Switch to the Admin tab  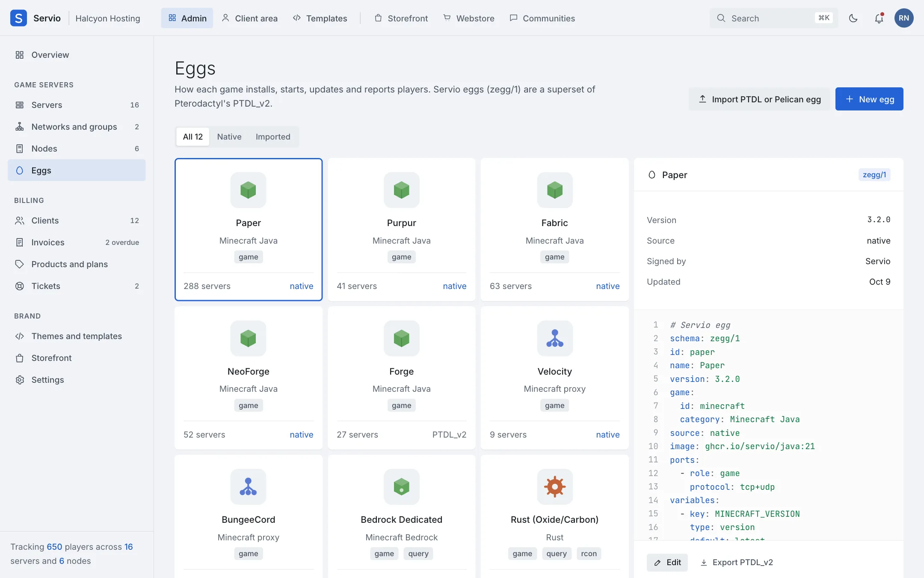(187, 18)
